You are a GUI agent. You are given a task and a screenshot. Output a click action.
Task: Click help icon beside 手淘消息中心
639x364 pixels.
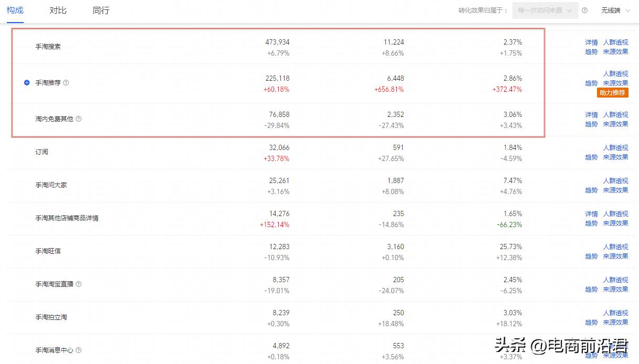tap(79, 350)
